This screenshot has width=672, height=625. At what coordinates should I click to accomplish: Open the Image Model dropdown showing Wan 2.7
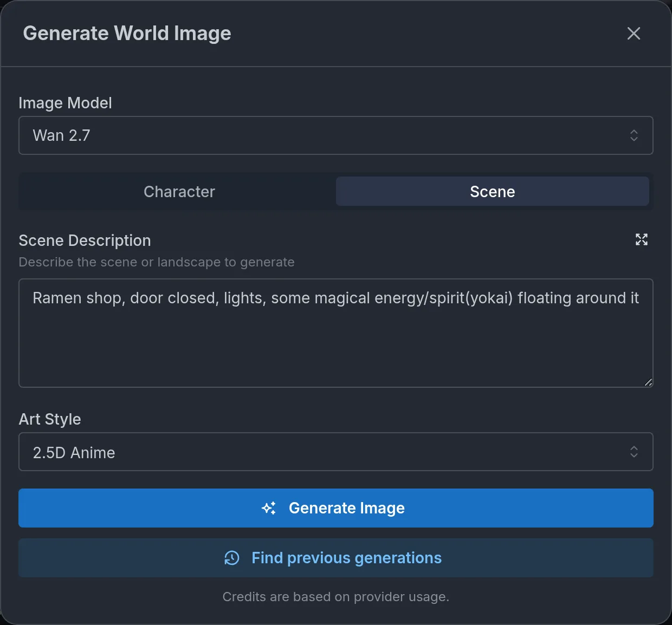point(336,135)
